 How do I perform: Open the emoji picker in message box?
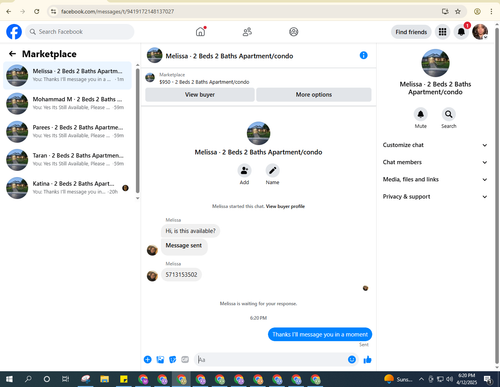(x=352, y=359)
